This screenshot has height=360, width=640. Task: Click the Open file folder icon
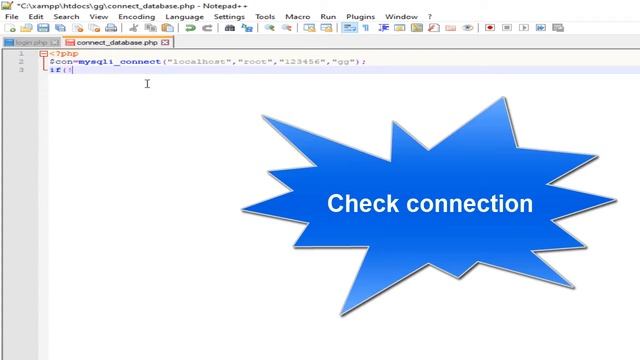coord(27,28)
